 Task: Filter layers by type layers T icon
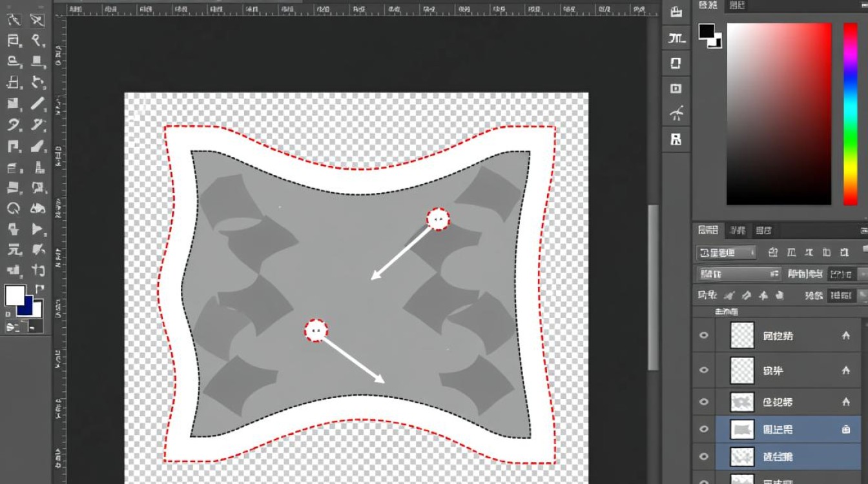click(809, 252)
